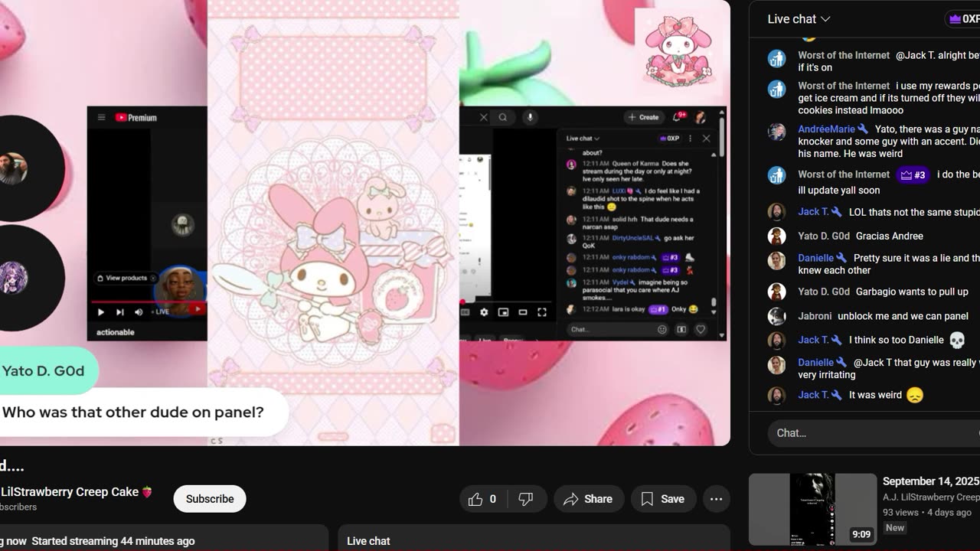Open the September 14, 2025 recommended video title

click(930, 481)
